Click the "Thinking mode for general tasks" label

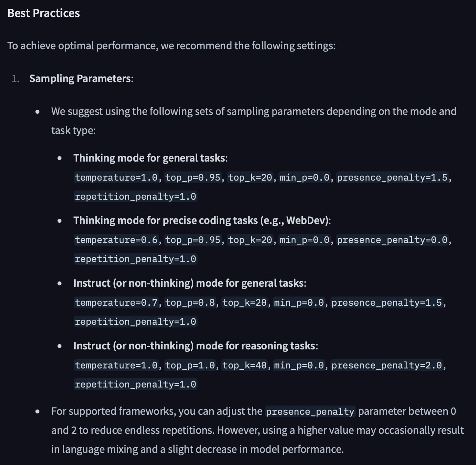[150, 158]
